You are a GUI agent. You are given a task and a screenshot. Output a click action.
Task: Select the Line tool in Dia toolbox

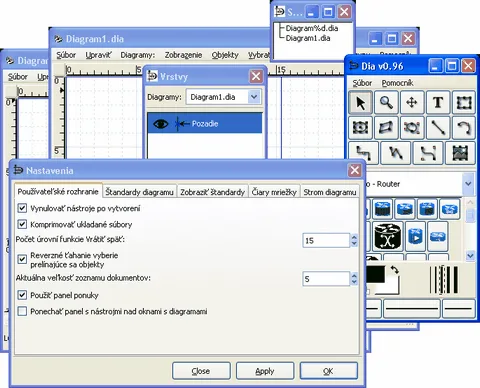click(438, 127)
